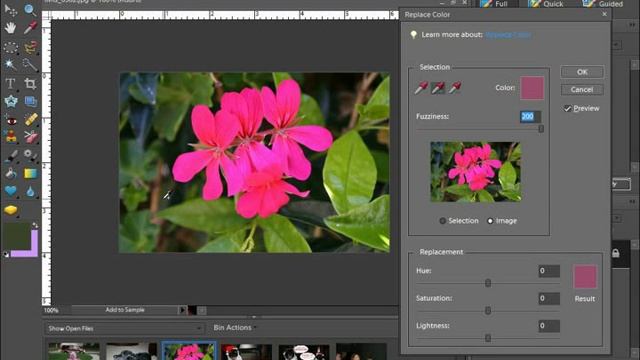
Task: Select the Cookie Cutter tool
Action: 11,101
